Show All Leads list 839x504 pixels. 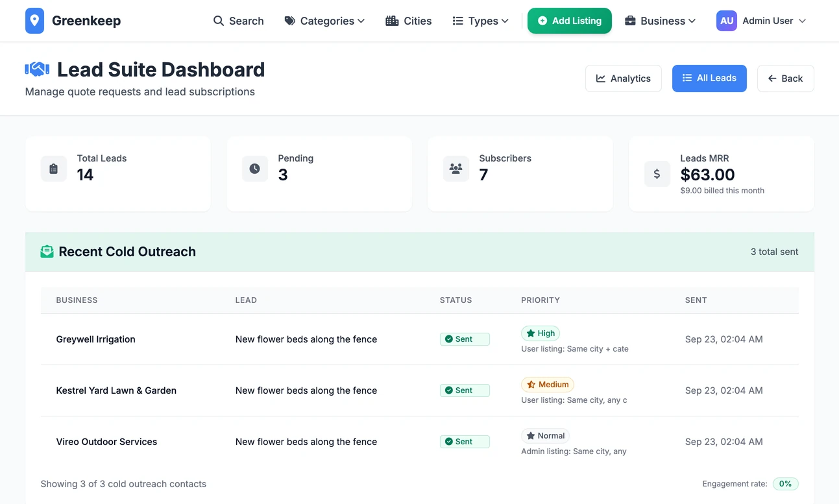(709, 78)
